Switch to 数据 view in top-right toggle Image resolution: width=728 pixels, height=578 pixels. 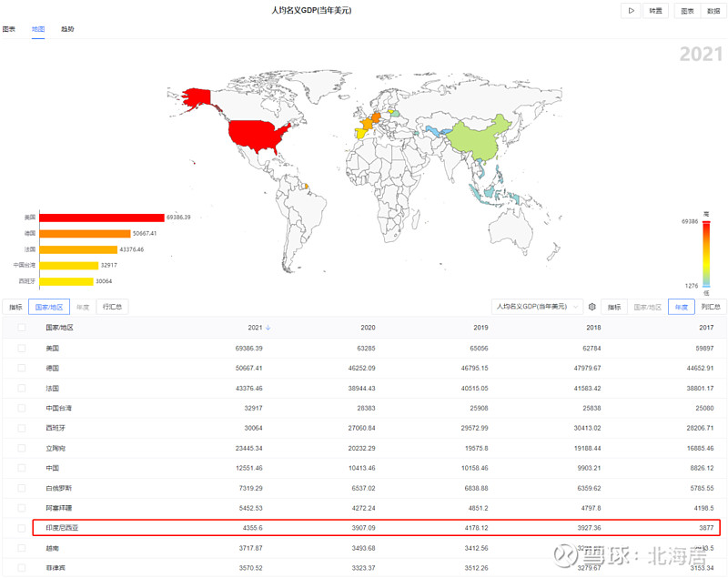tap(713, 11)
